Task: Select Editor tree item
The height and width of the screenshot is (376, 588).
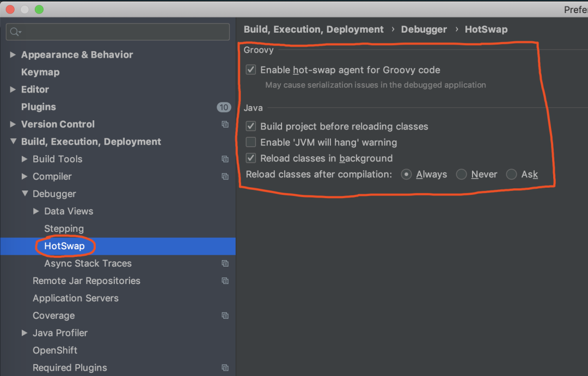Action: pos(35,90)
